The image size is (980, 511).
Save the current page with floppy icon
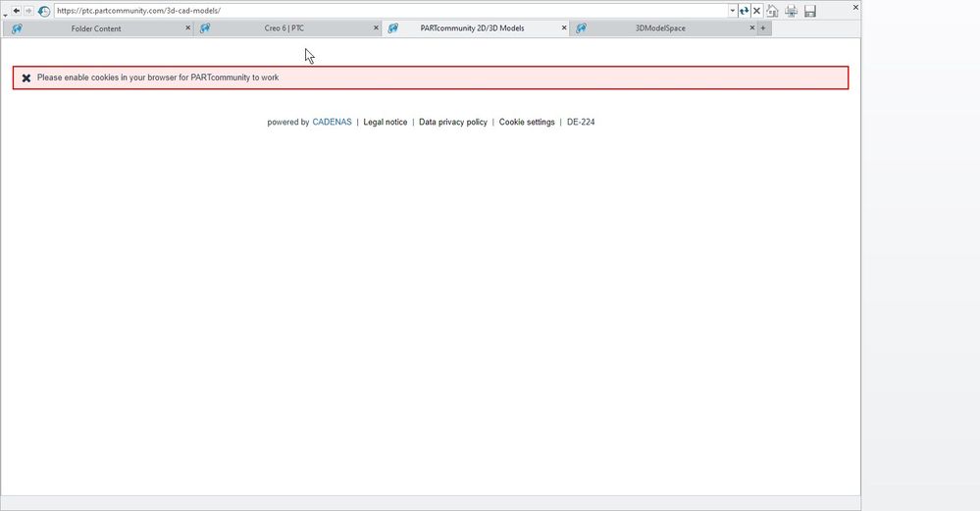[x=810, y=11]
